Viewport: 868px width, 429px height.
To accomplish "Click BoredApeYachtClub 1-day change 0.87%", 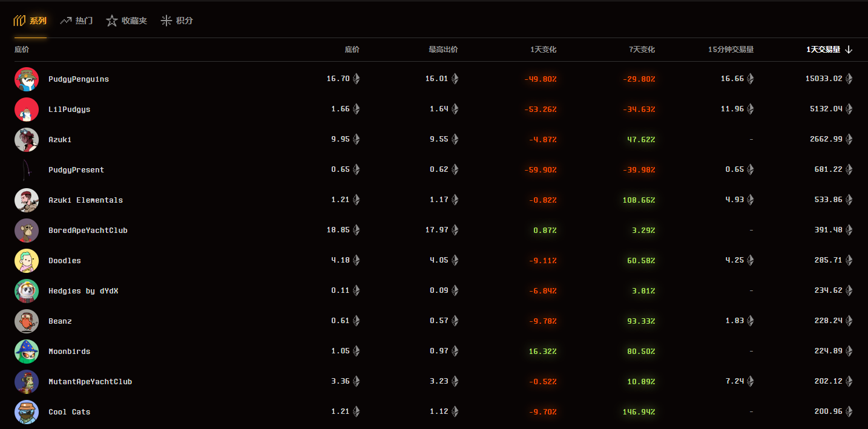I will (x=545, y=231).
